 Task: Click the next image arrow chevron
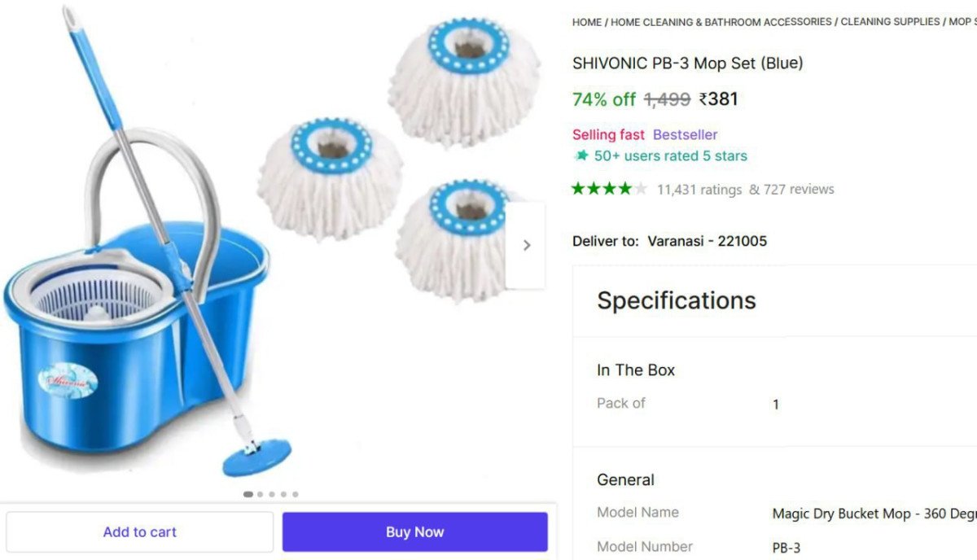[527, 245]
